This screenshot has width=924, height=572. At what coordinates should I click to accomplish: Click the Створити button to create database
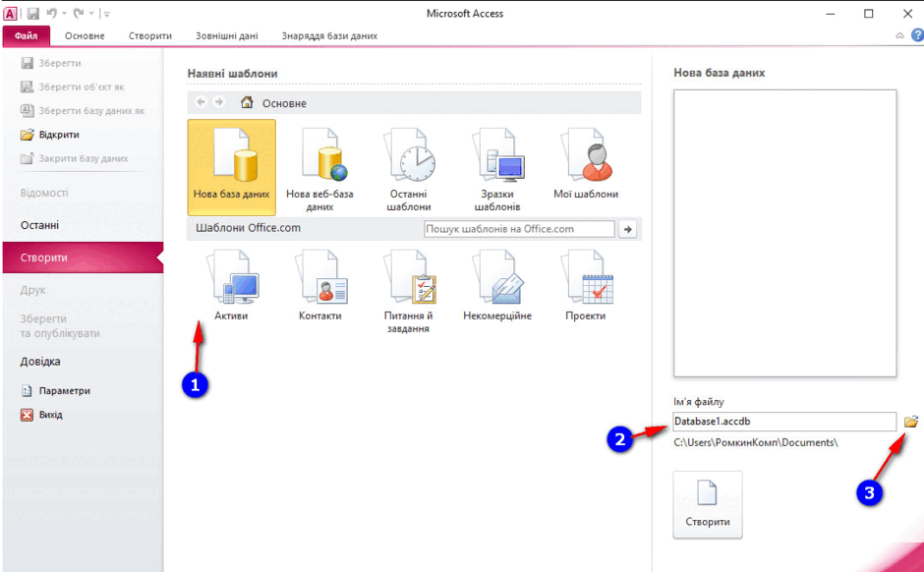(x=708, y=504)
